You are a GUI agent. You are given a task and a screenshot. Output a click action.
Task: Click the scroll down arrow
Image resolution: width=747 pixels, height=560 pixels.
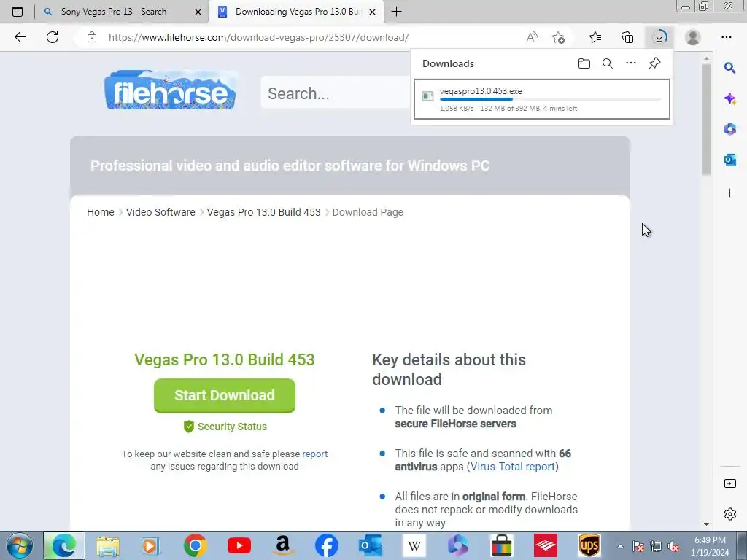pyautogui.click(x=706, y=524)
